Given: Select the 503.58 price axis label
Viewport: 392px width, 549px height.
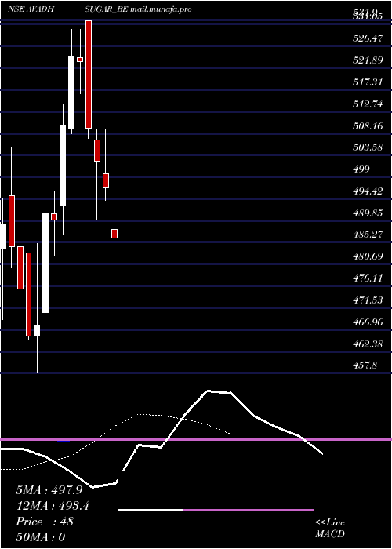Looking at the screenshot, I should click(368, 147).
